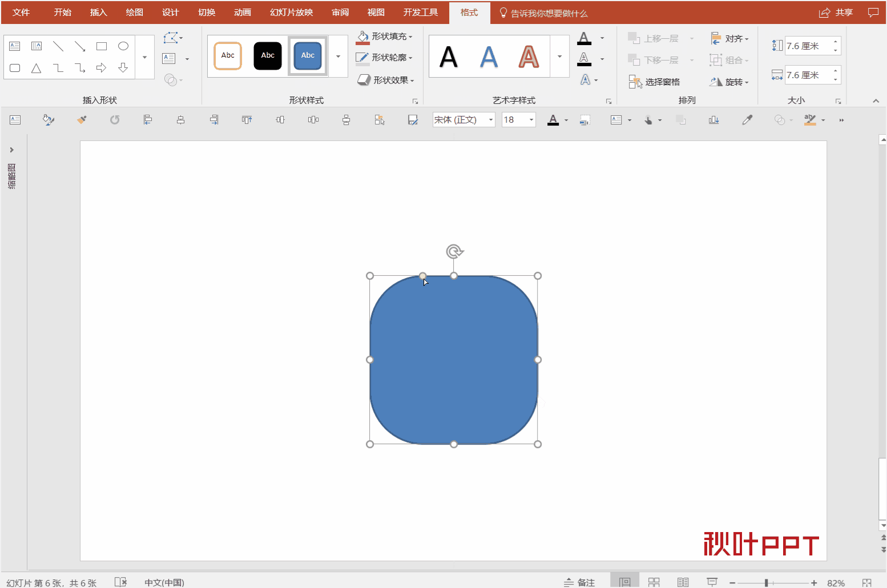
Task: Switch to Reading view icon
Action: (683, 582)
